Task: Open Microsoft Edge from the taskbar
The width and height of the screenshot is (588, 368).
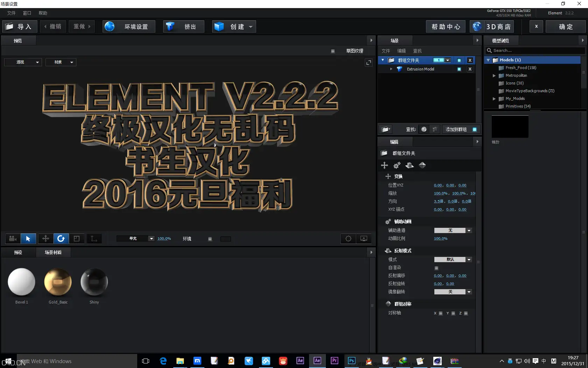Action: 163,361
